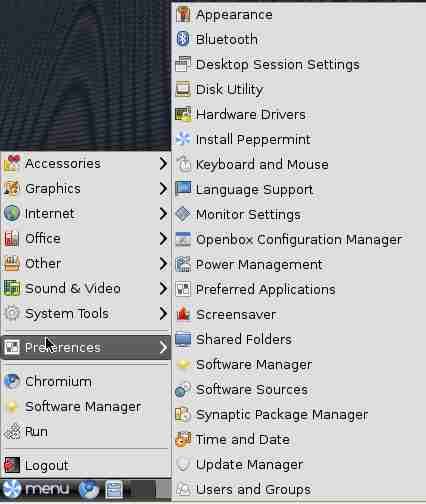
Task: Click the Shared Folders icon
Action: (183, 339)
